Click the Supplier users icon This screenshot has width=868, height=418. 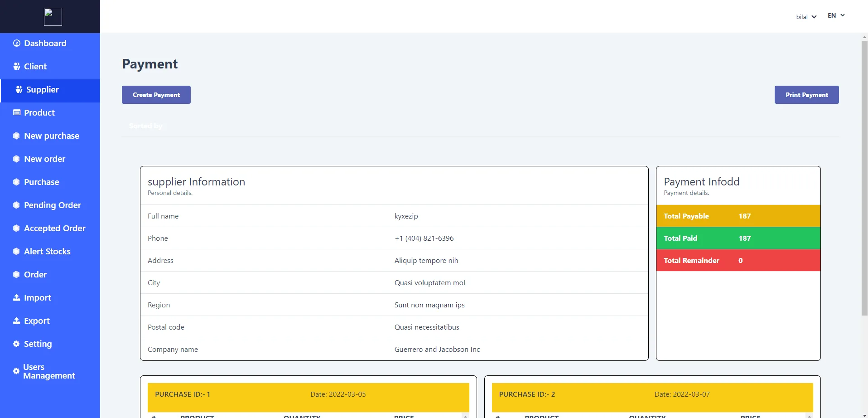click(19, 90)
